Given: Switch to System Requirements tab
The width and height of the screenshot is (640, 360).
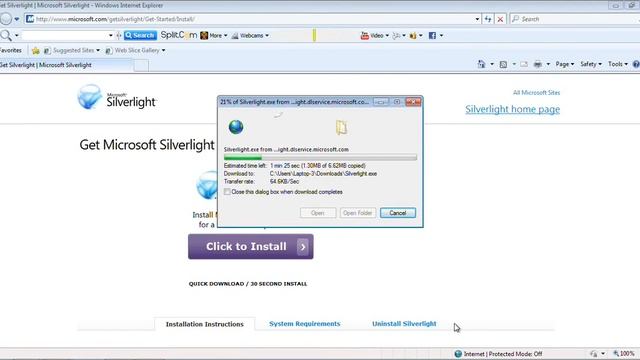Looking at the screenshot, I should [304, 324].
